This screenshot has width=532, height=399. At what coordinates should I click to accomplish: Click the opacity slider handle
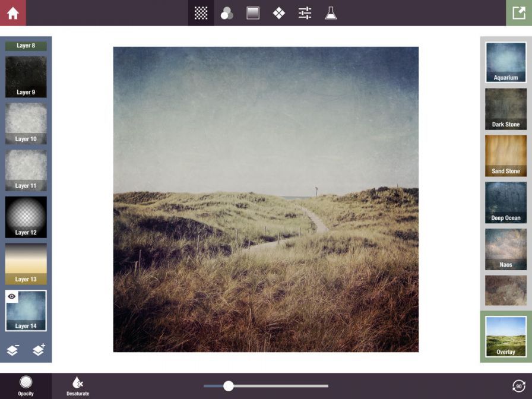click(x=228, y=386)
